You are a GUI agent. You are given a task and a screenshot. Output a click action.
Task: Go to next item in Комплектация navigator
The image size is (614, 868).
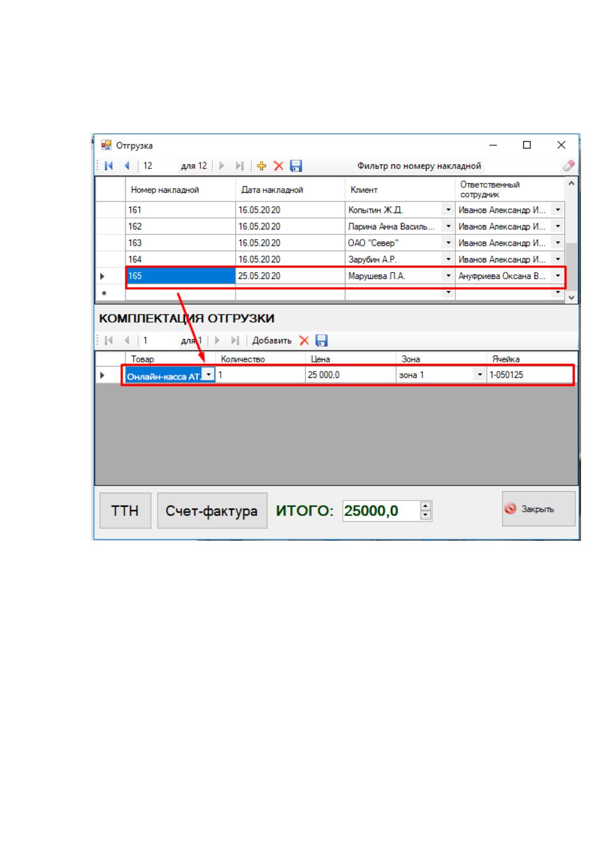click(217, 340)
